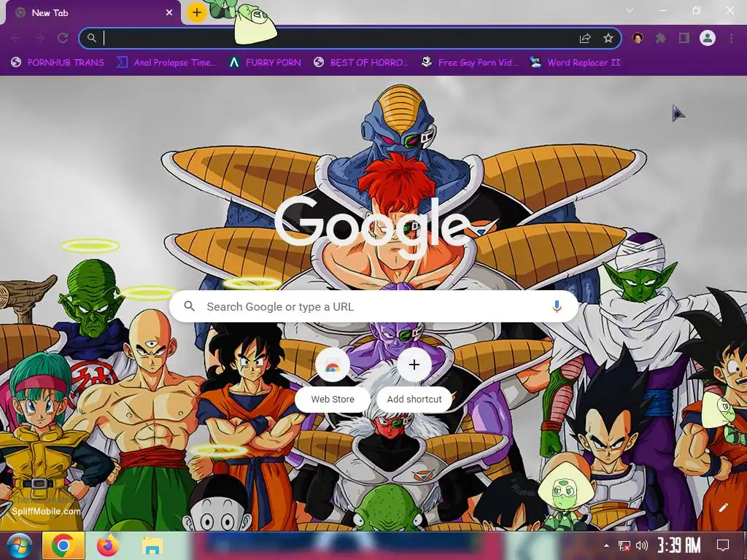
Task: Open tab search chevron in title bar
Action: (630, 10)
